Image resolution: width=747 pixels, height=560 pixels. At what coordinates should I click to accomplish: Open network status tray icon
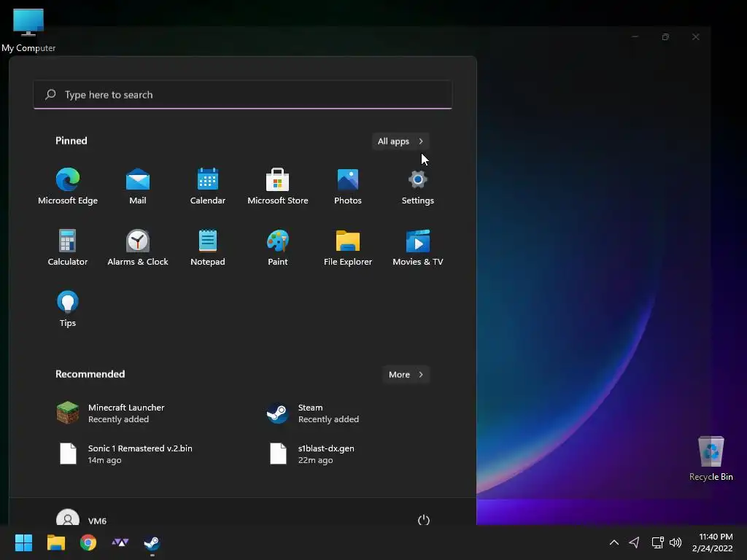point(657,542)
